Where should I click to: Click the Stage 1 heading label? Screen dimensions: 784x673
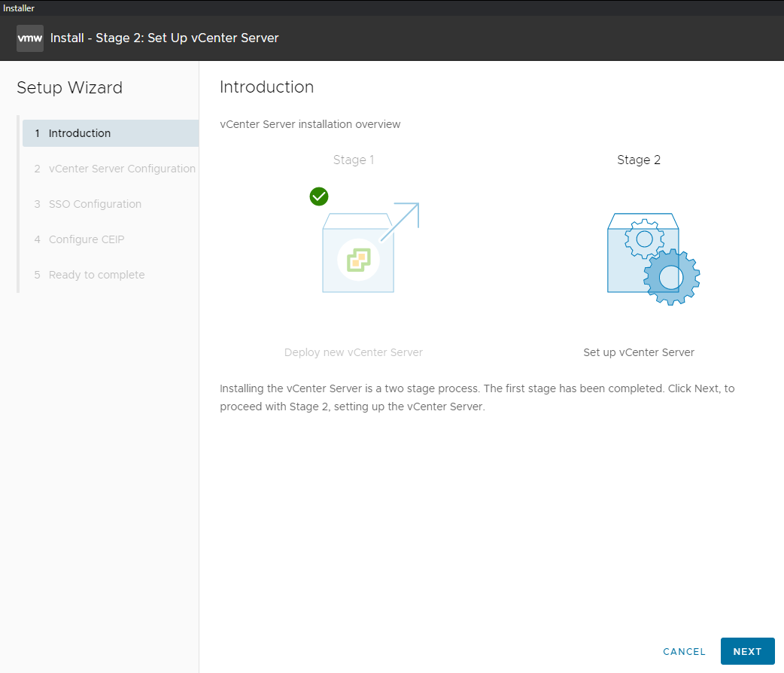pos(353,160)
